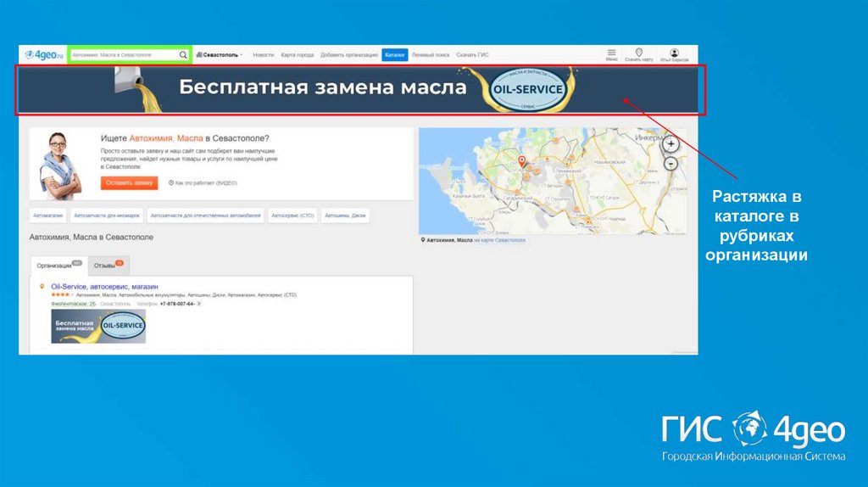Zoom in on the map with plus
This screenshot has height=487, width=868.
671,144
